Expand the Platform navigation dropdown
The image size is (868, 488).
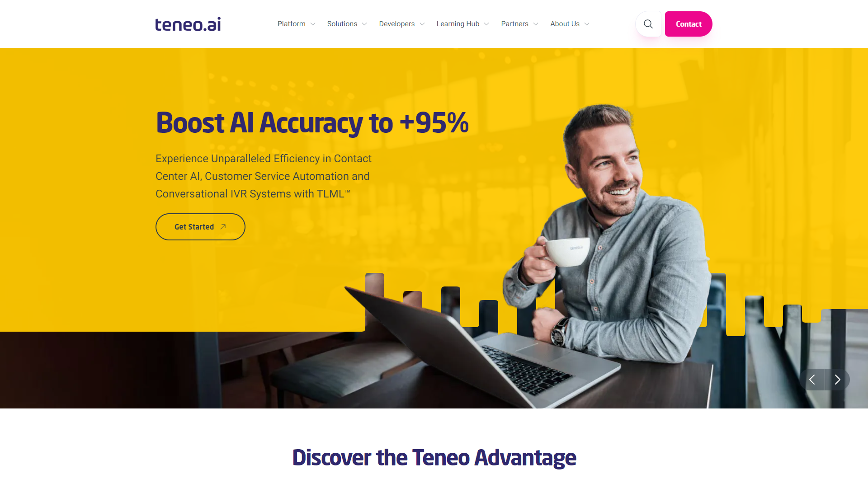tap(296, 24)
